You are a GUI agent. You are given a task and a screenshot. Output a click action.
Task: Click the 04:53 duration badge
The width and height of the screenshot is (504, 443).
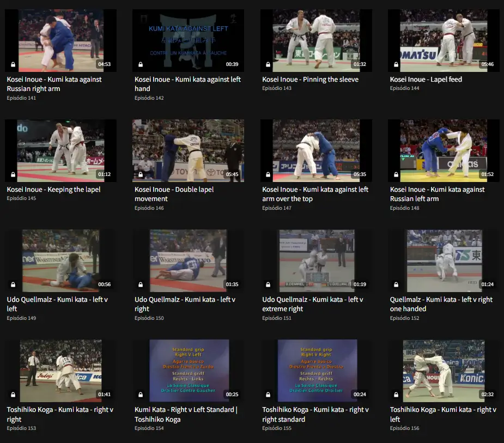tap(105, 64)
